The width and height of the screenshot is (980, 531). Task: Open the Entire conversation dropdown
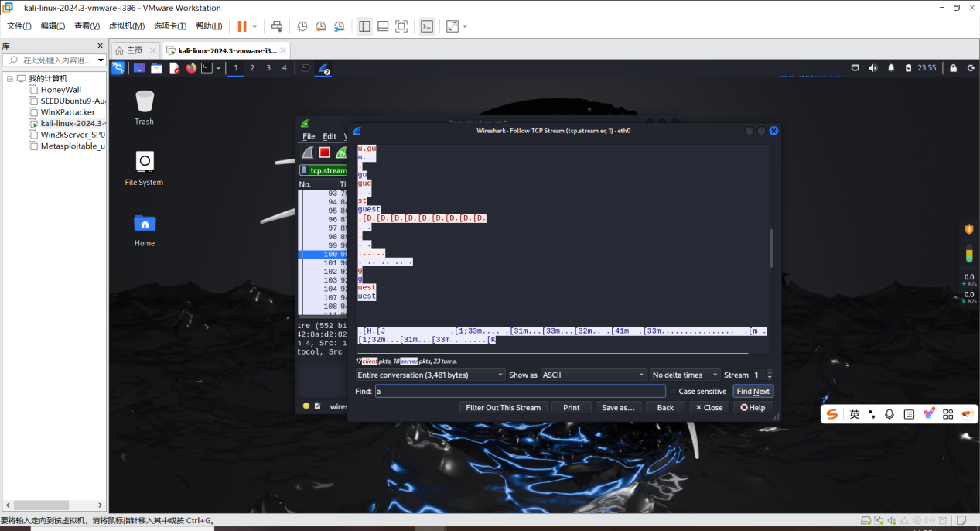point(429,375)
